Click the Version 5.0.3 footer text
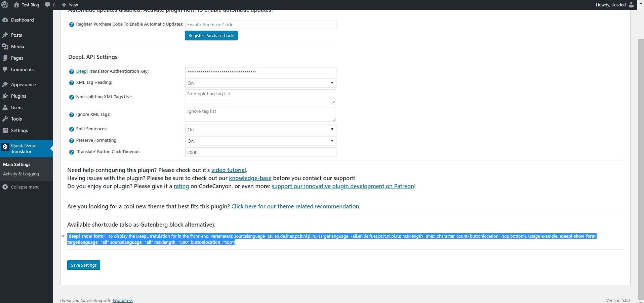 point(618,300)
